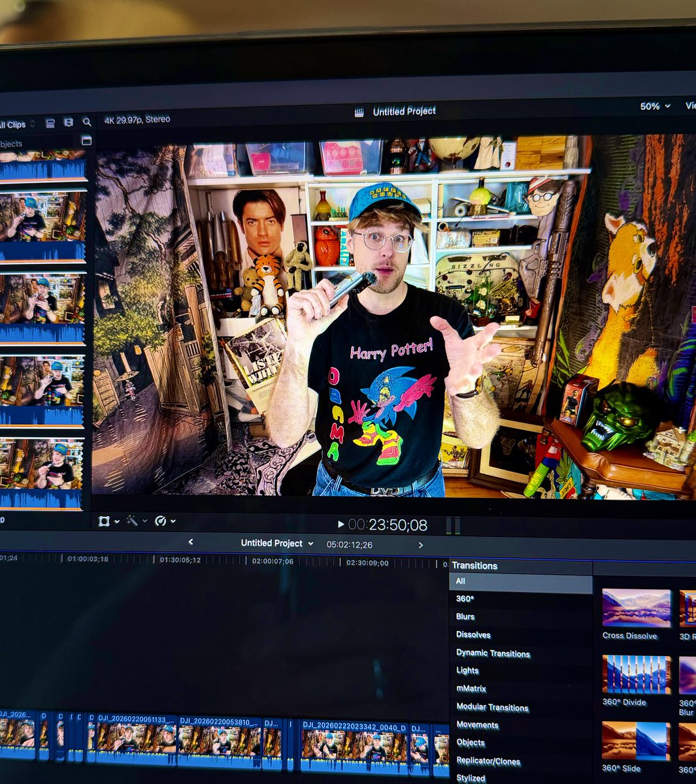Toggle browser panel layout icon under search

86,140
